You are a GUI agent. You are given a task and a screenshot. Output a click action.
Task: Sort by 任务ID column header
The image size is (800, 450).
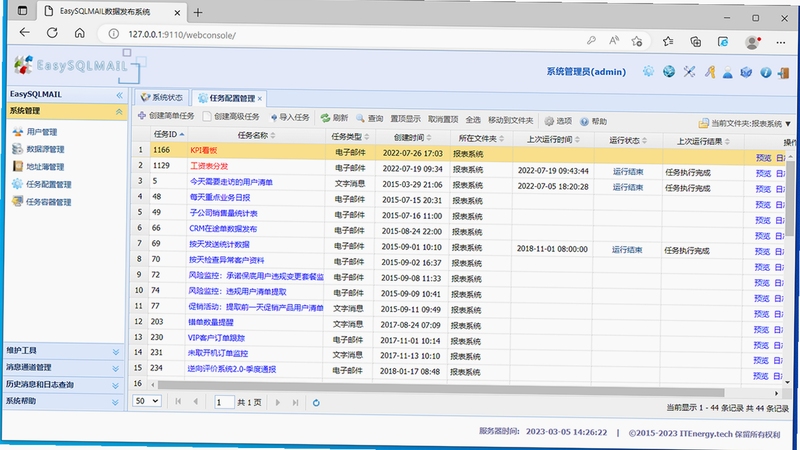[x=168, y=134]
